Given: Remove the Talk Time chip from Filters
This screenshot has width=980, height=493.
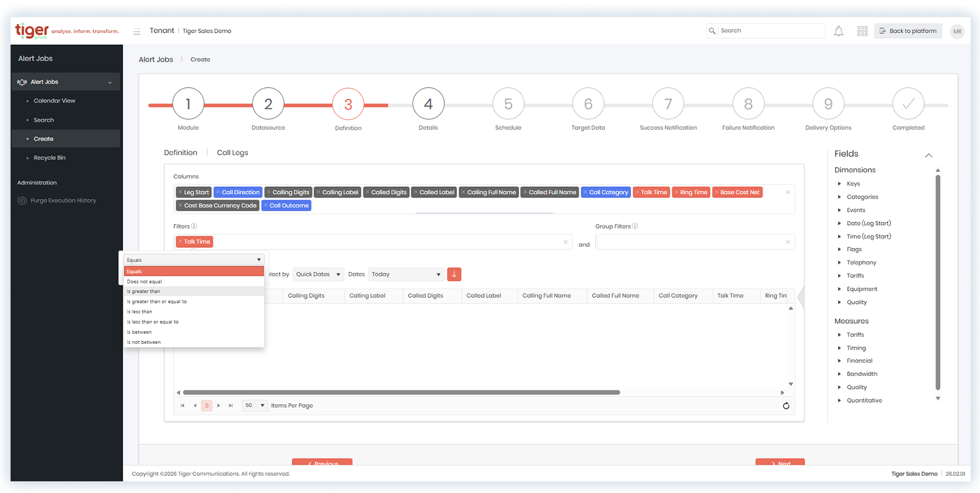Looking at the screenshot, I should [x=180, y=242].
